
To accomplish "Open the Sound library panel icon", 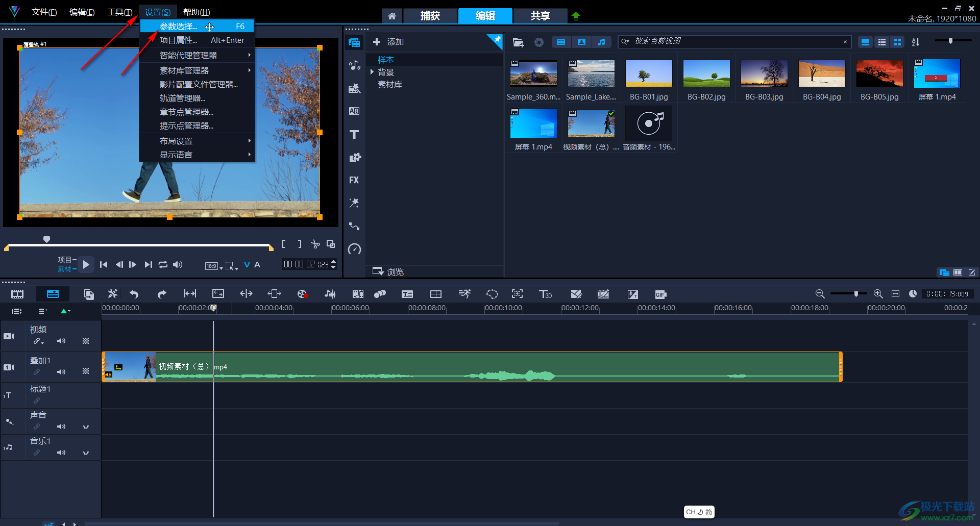I will coord(354,65).
